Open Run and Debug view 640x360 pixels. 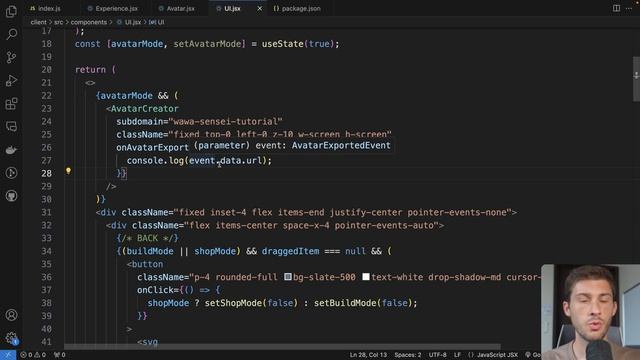tap(11, 80)
